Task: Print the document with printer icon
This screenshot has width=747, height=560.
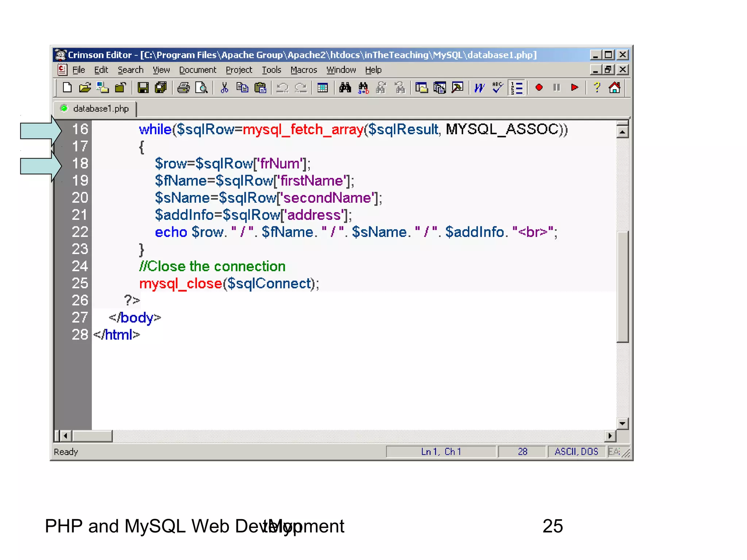Action: coord(183,88)
